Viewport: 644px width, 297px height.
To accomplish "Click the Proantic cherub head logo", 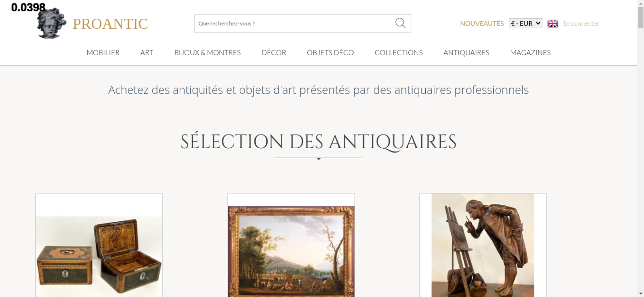I will pyautogui.click(x=52, y=23).
